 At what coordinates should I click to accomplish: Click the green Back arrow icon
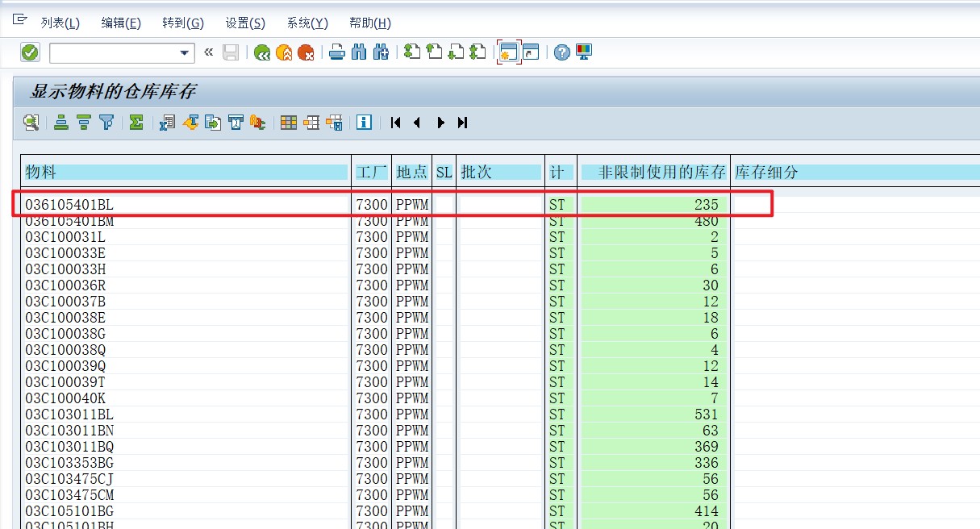click(x=262, y=52)
